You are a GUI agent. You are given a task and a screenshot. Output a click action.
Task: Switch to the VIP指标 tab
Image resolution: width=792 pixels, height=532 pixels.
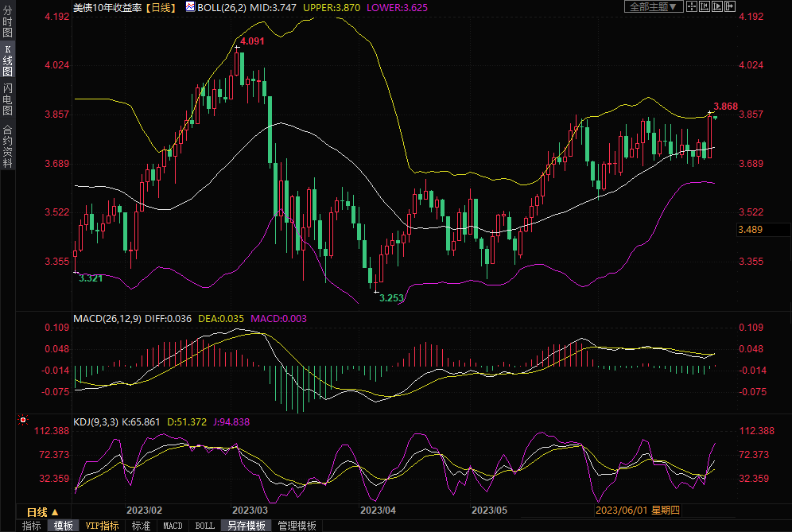(x=102, y=526)
